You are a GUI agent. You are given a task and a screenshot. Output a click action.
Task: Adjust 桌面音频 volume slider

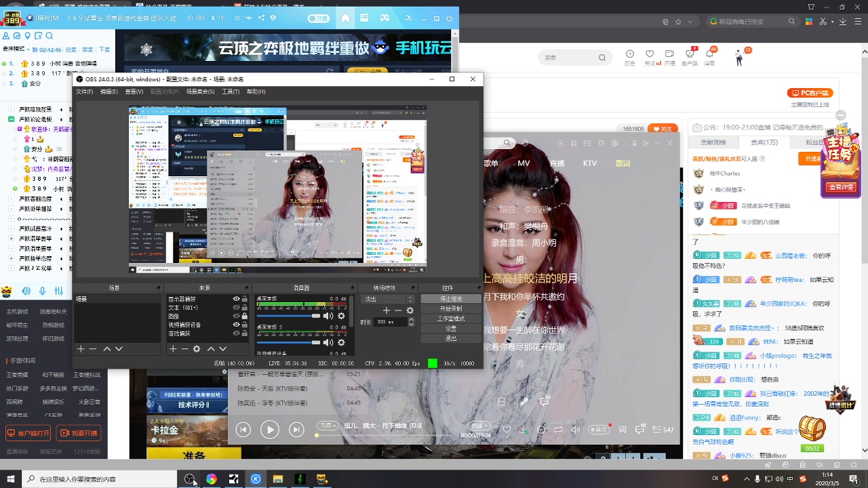coord(288,316)
